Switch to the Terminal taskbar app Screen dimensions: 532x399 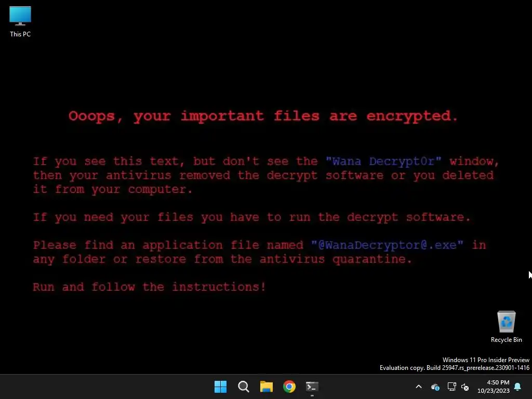pyautogui.click(x=312, y=387)
